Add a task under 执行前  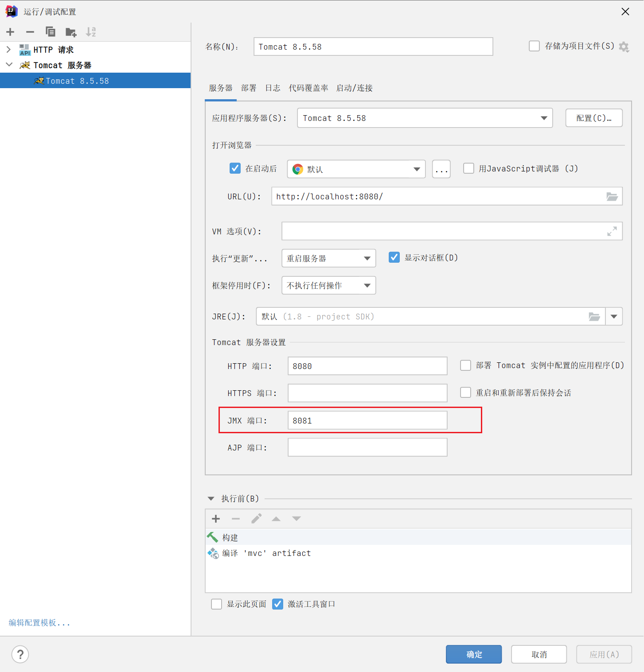click(216, 519)
